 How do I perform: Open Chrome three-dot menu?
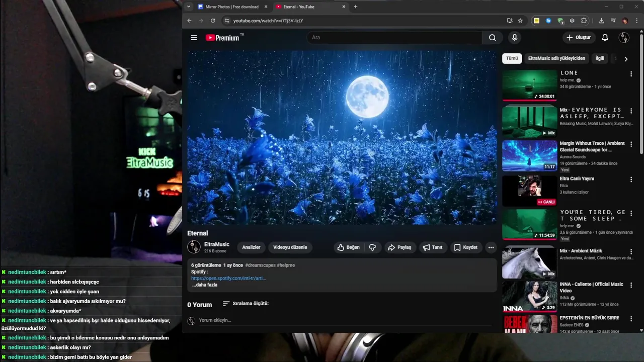click(x=637, y=21)
